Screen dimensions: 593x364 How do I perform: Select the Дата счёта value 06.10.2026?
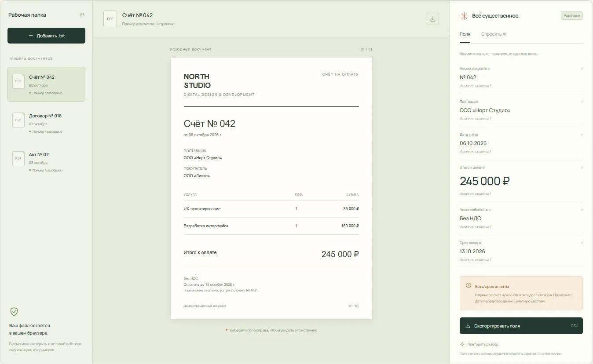pos(473,143)
